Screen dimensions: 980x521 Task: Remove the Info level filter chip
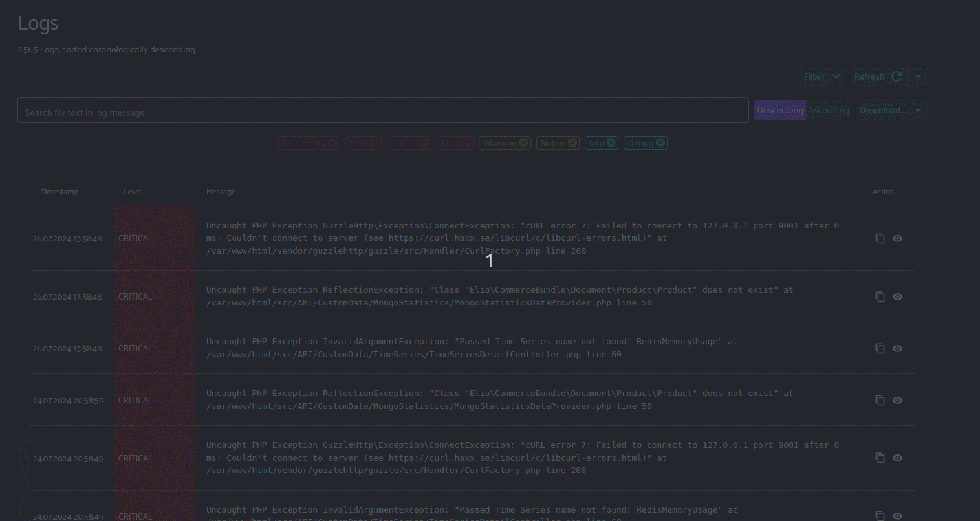point(611,143)
